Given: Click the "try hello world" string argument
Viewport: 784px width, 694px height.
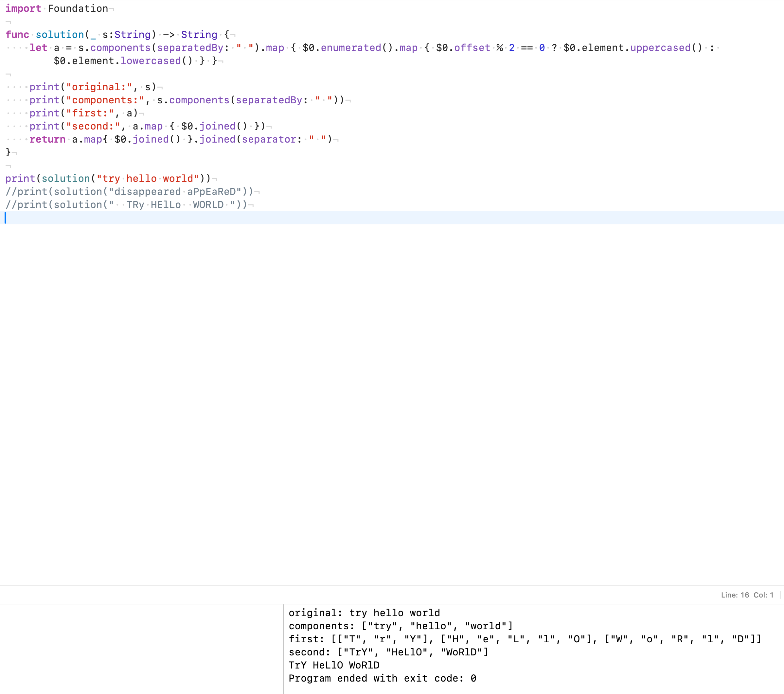Looking at the screenshot, I should (x=148, y=178).
